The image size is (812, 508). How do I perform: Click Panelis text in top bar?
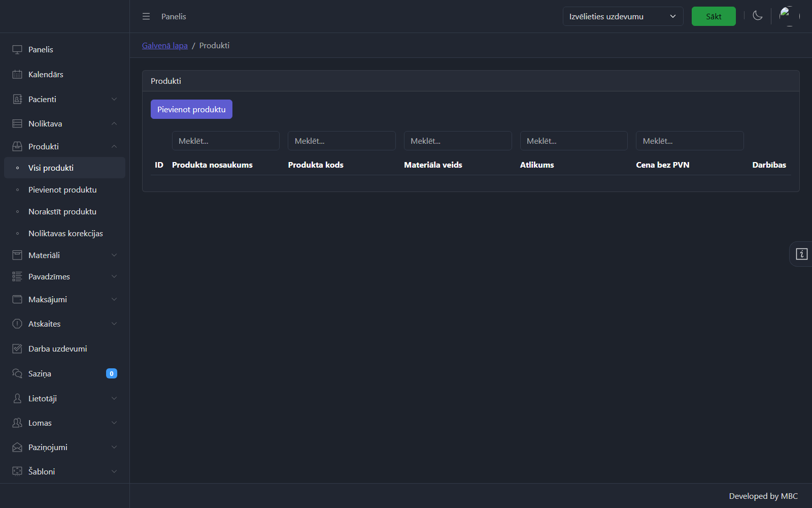coord(174,16)
